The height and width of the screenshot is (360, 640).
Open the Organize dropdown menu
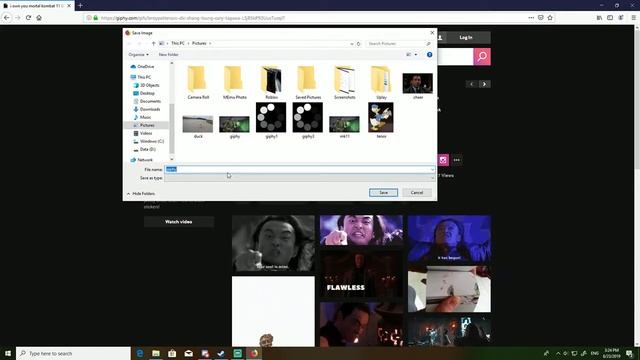tap(138, 55)
